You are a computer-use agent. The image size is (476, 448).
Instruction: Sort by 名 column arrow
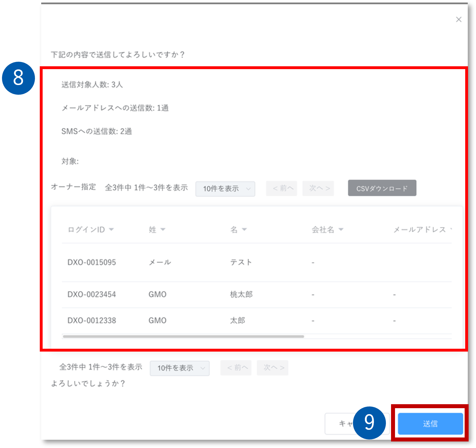[244, 230]
